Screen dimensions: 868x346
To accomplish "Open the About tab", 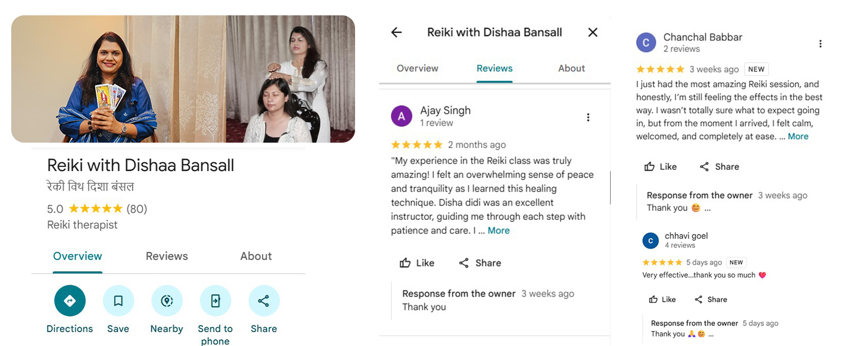I will [x=256, y=256].
